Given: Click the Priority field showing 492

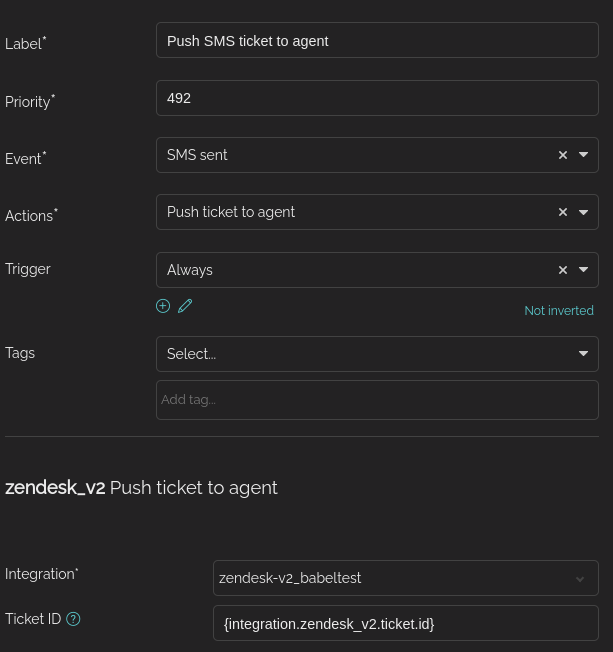Looking at the screenshot, I should click(x=377, y=98).
